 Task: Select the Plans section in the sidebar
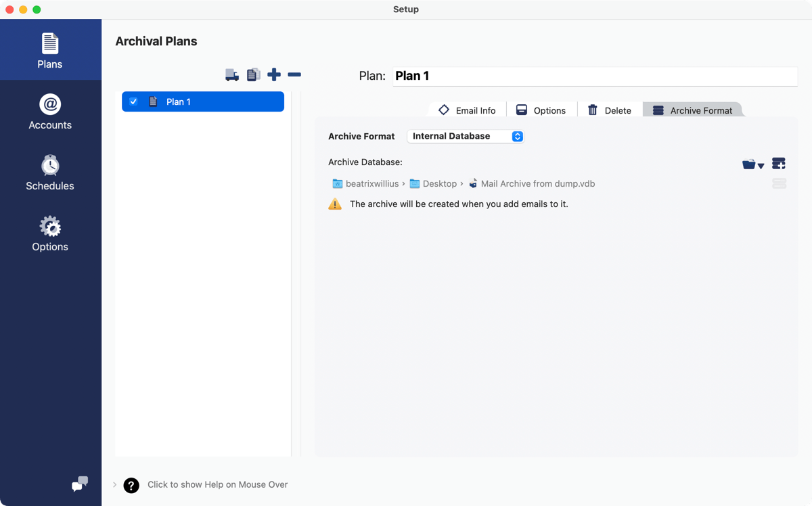49,49
